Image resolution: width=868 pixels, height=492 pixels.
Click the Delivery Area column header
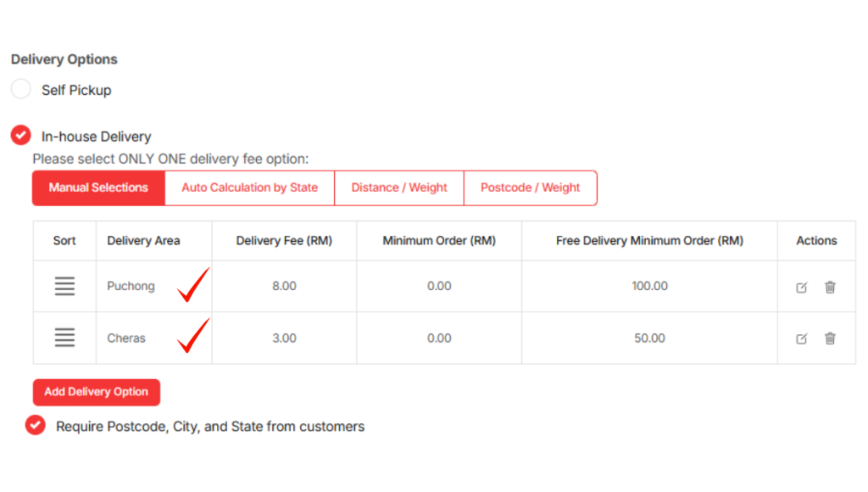coord(143,241)
